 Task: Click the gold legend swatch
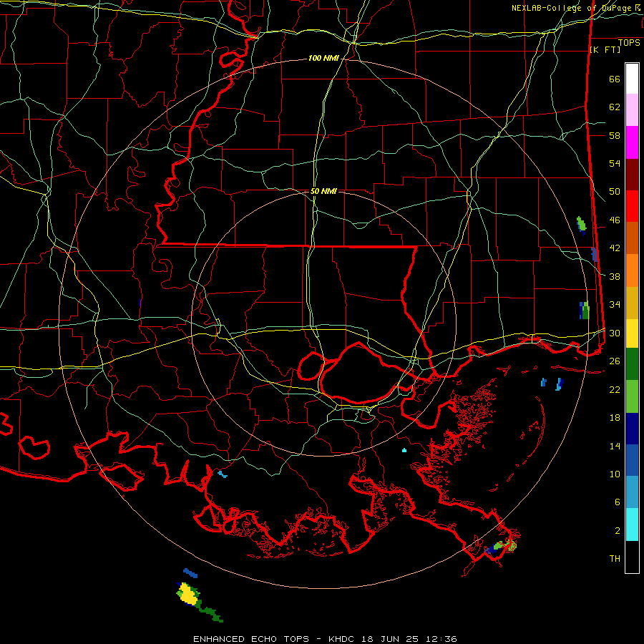[632, 303]
